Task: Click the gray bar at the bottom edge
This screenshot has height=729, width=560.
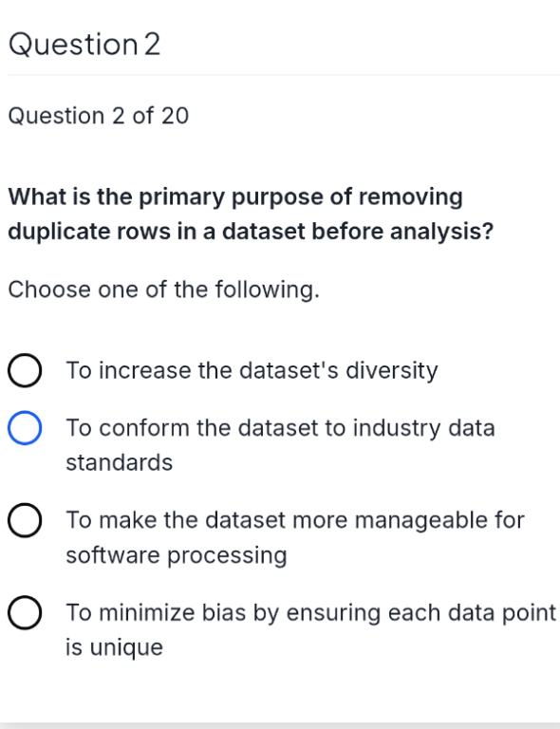Action: [x=280, y=725]
